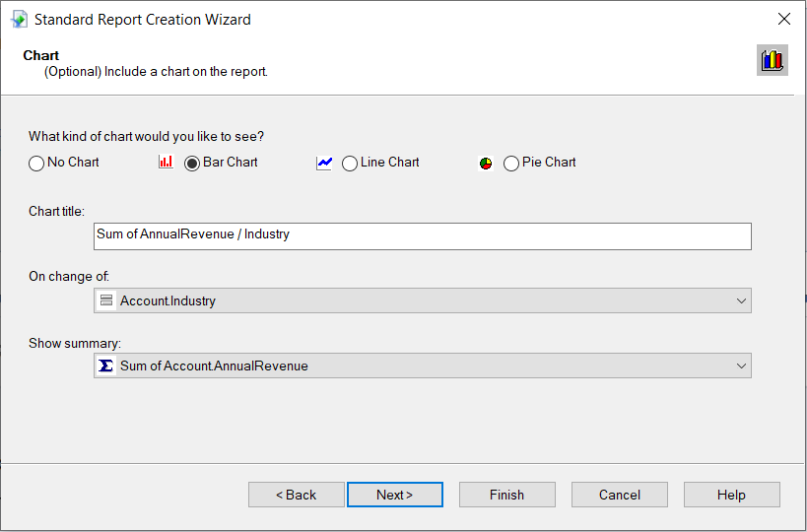Click inside the Chart title text field
Screen dimensions: 807x532
coord(422,235)
